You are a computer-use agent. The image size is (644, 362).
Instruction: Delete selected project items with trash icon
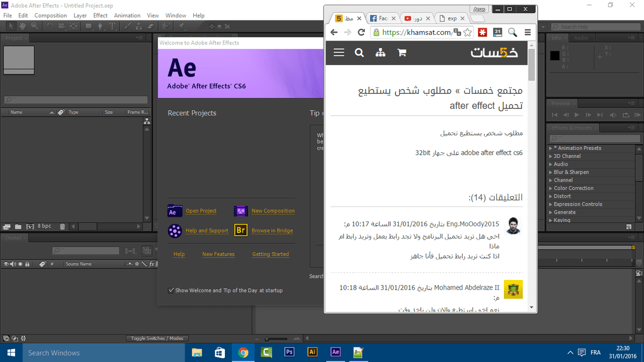[62, 226]
